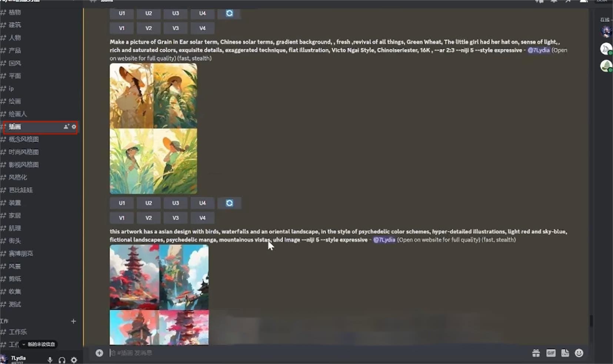The width and height of the screenshot is (613, 364).
Task: Switch to the 赛博朋克 channel
Action: click(21, 253)
